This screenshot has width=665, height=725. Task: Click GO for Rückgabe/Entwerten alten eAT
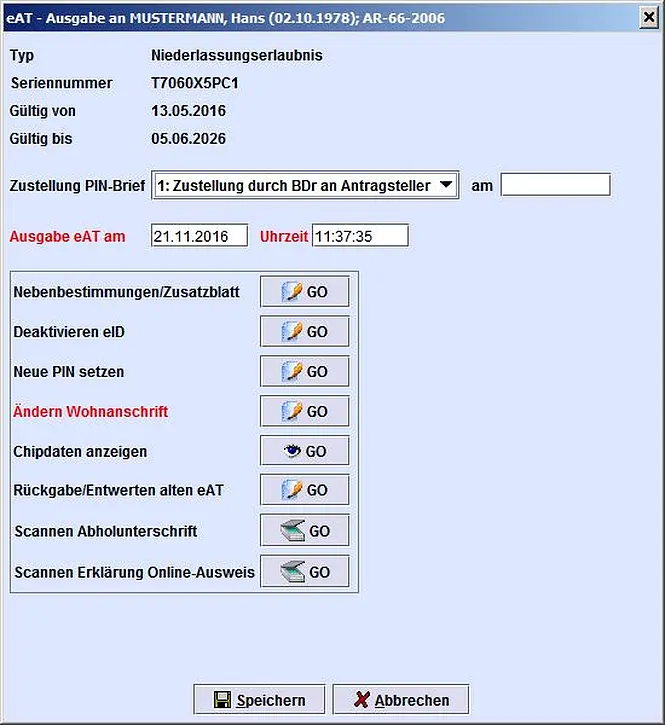coord(304,490)
